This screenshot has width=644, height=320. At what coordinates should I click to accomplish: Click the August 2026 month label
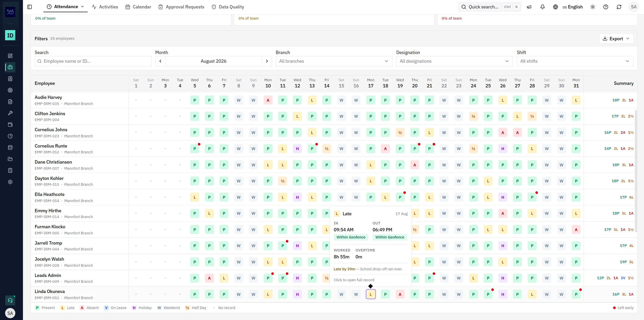pyautogui.click(x=213, y=61)
